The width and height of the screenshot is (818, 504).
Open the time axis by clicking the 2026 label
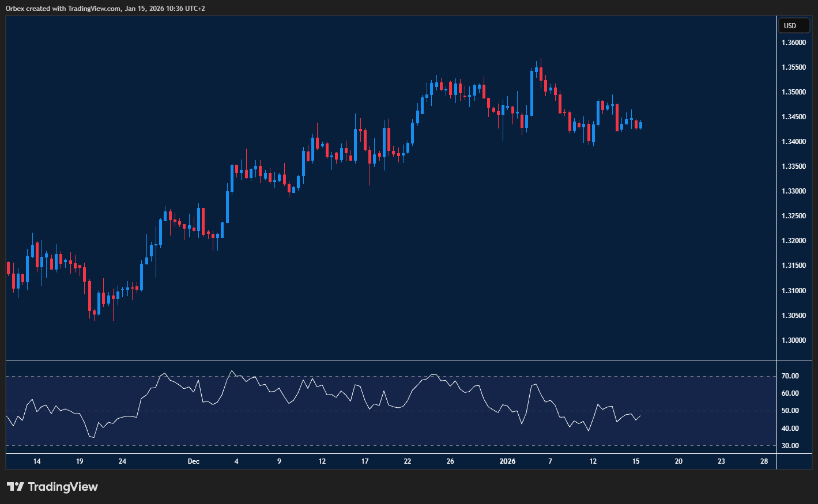[508, 461]
